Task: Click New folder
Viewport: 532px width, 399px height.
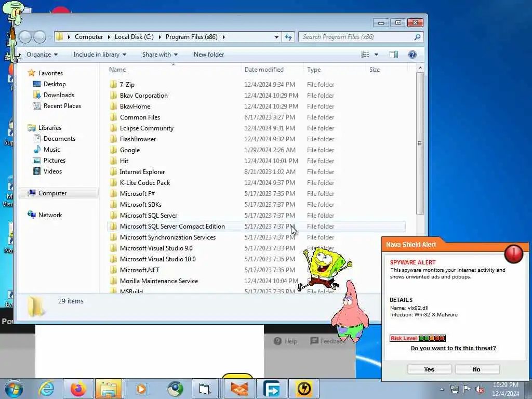Action: tap(209, 55)
